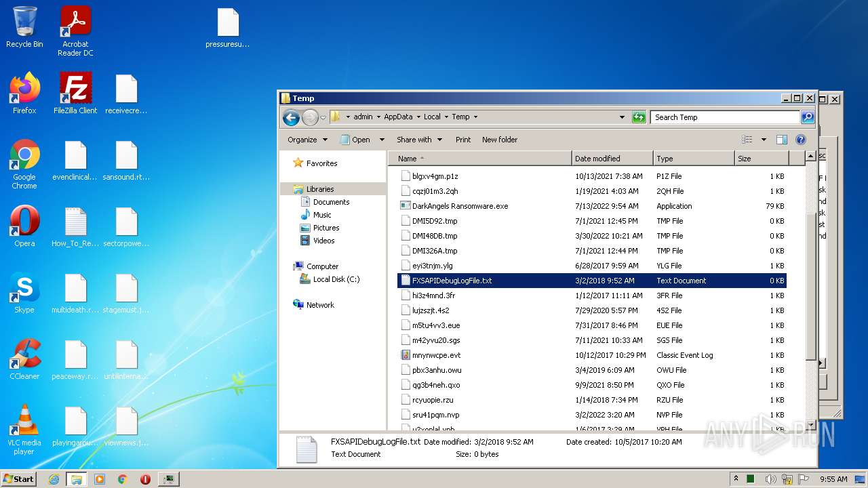Click the volume speaker tray icon
868x488 pixels.
771,479
